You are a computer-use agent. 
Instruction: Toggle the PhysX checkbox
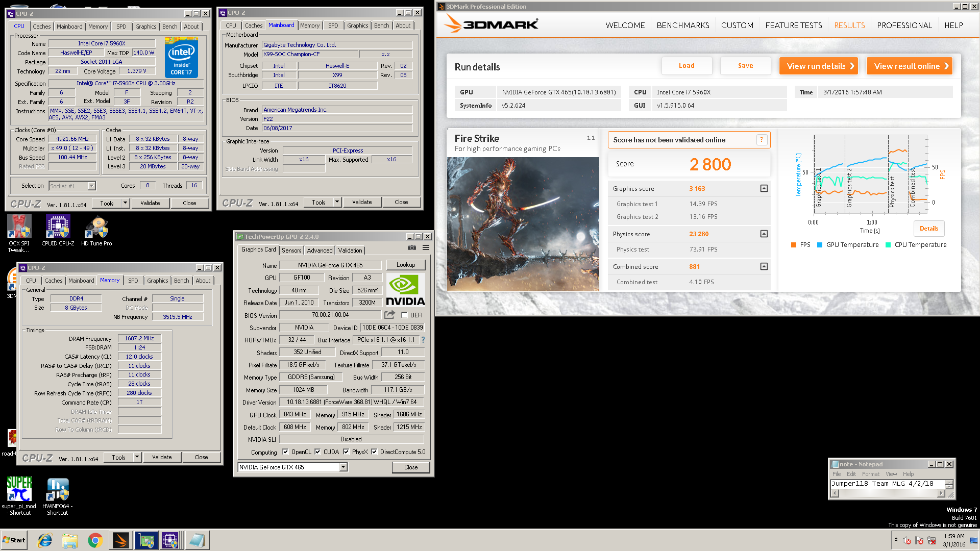(x=346, y=452)
